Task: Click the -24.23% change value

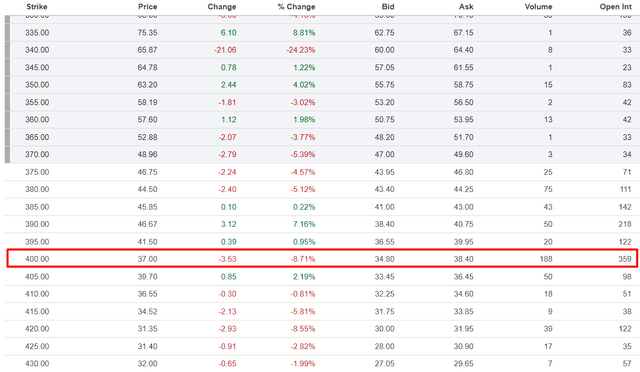Action: [x=301, y=50]
